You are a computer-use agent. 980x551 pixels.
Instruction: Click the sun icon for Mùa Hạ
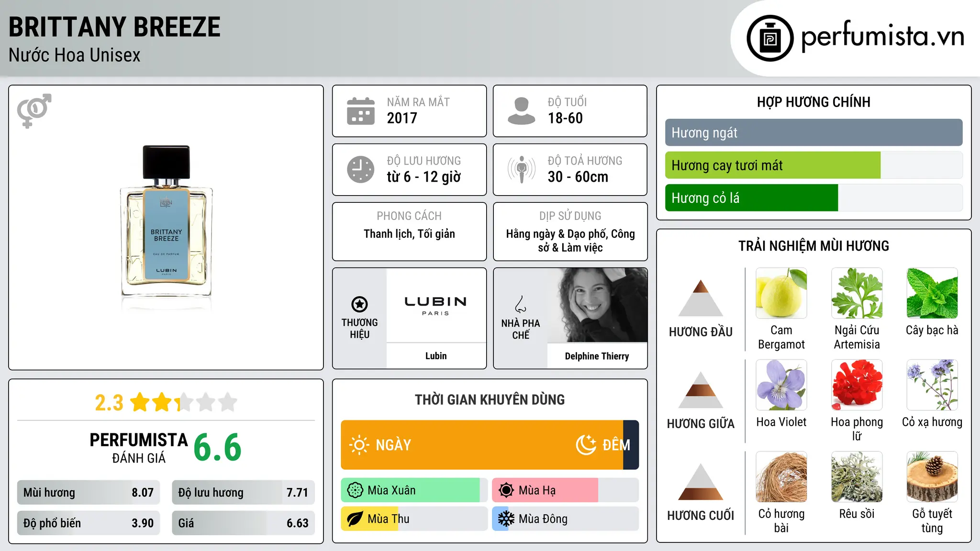coord(506,490)
